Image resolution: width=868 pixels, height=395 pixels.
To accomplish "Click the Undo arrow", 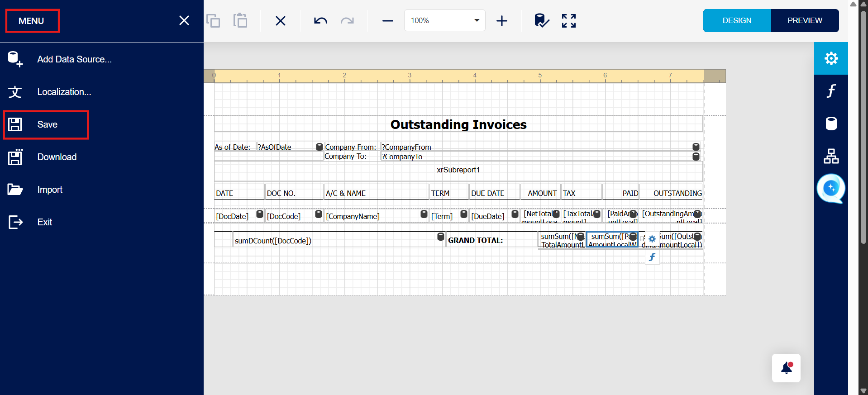I will [x=320, y=21].
